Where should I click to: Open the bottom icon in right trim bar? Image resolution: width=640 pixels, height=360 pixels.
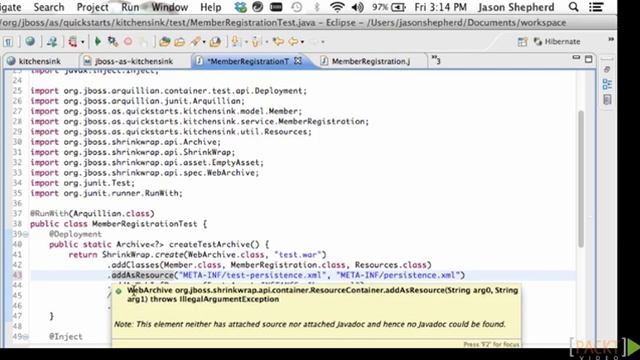click(x=607, y=100)
